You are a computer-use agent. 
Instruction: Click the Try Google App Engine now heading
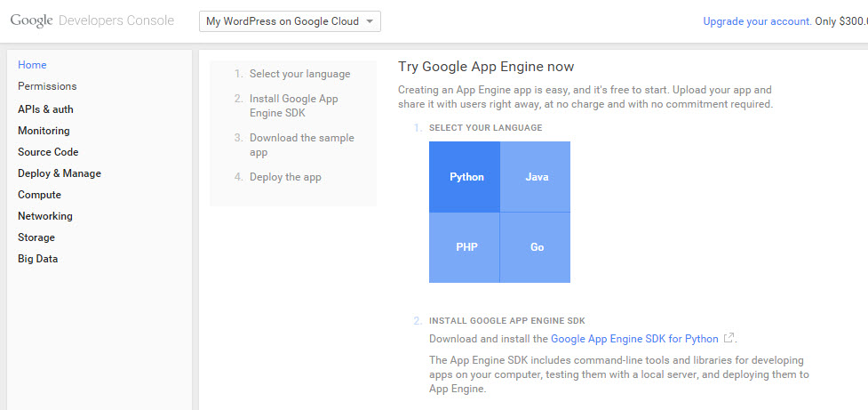click(x=486, y=67)
